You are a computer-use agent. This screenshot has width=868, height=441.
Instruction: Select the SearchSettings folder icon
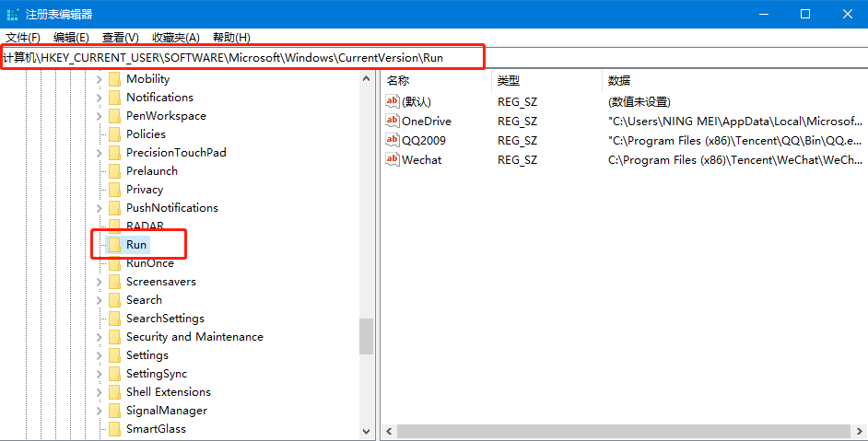[114, 319]
